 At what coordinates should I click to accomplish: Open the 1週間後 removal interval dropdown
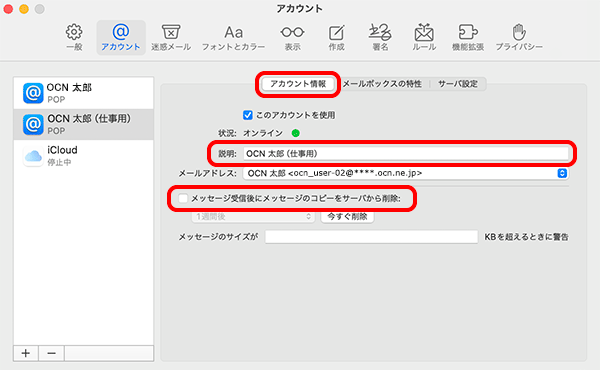click(253, 217)
